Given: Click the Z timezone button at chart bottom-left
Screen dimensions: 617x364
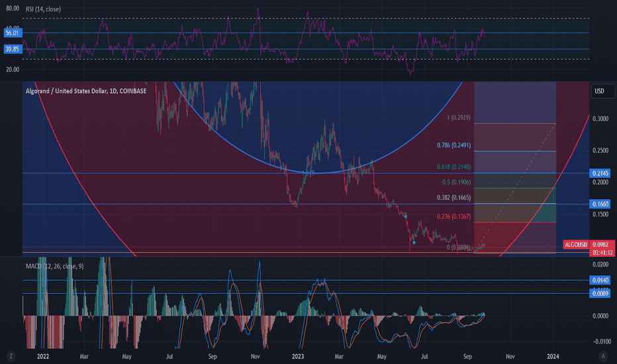Looking at the screenshot, I should [x=11, y=356].
